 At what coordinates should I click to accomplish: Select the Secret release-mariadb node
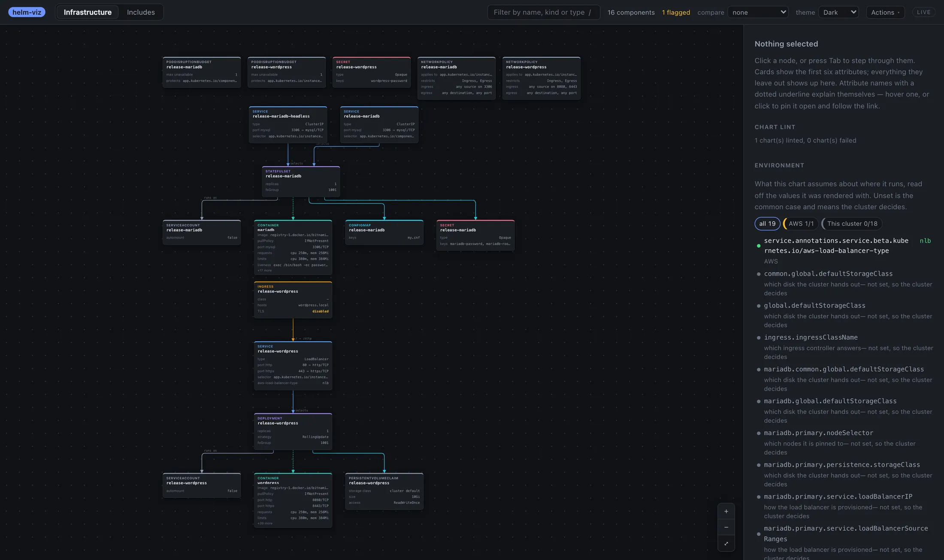tap(475, 235)
